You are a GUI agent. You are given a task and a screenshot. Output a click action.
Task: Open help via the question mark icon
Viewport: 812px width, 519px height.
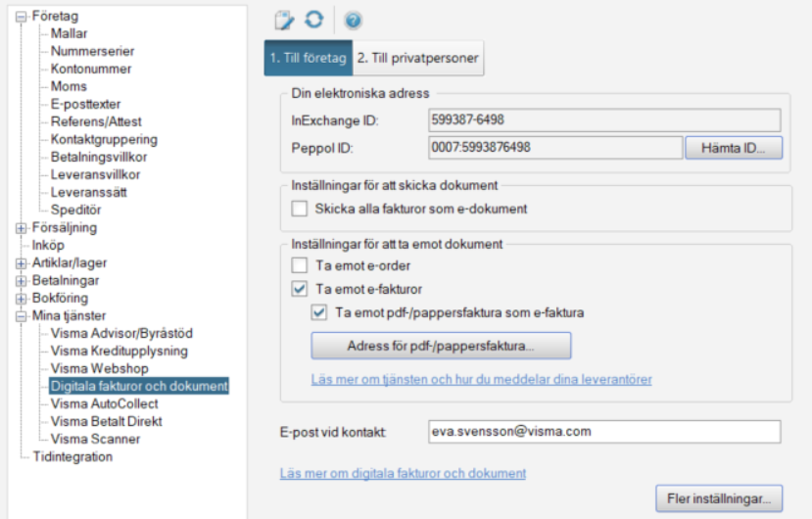[x=354, y=21]
